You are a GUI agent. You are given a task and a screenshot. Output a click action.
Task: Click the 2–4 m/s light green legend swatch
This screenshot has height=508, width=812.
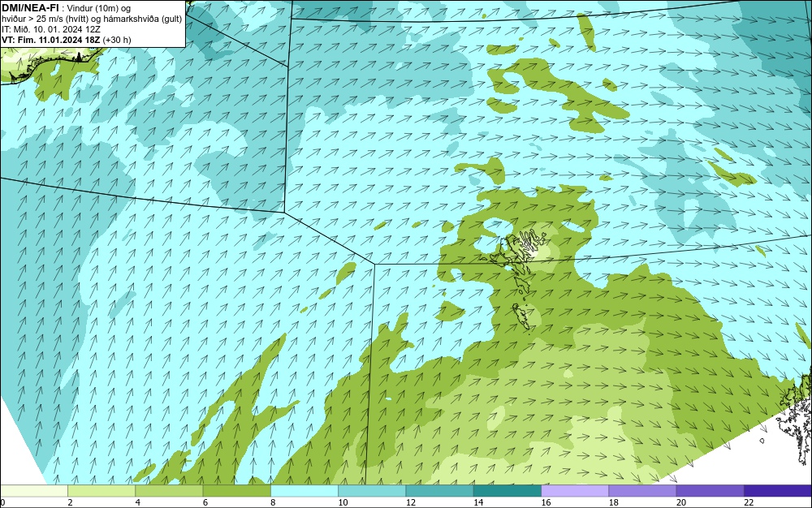[101, 491]
